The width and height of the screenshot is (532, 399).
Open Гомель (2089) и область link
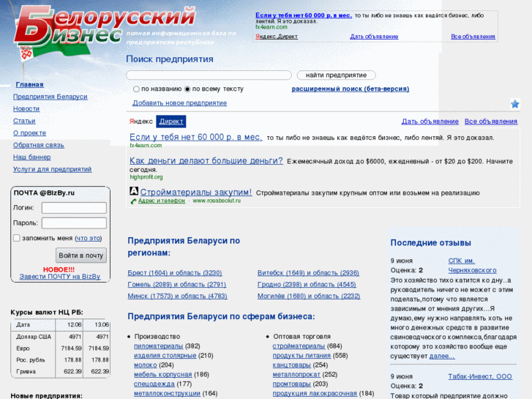[x=177, y=285]
